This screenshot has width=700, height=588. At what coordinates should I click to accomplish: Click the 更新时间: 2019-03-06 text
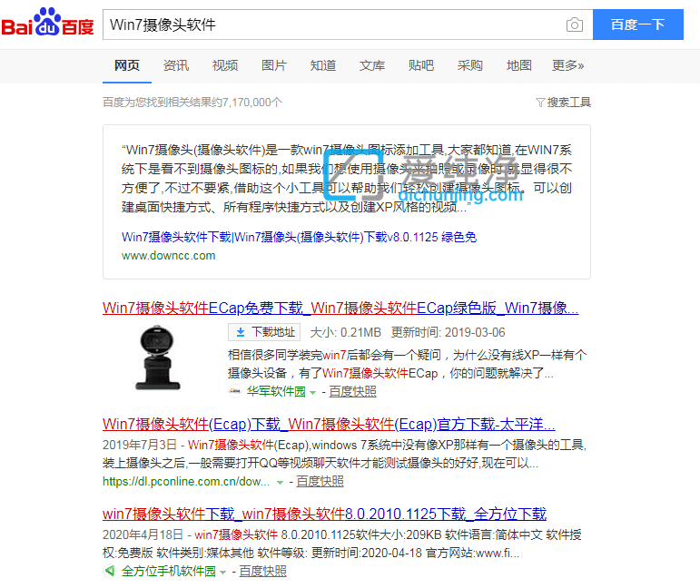pyautogui.click(x=449, y=332)
